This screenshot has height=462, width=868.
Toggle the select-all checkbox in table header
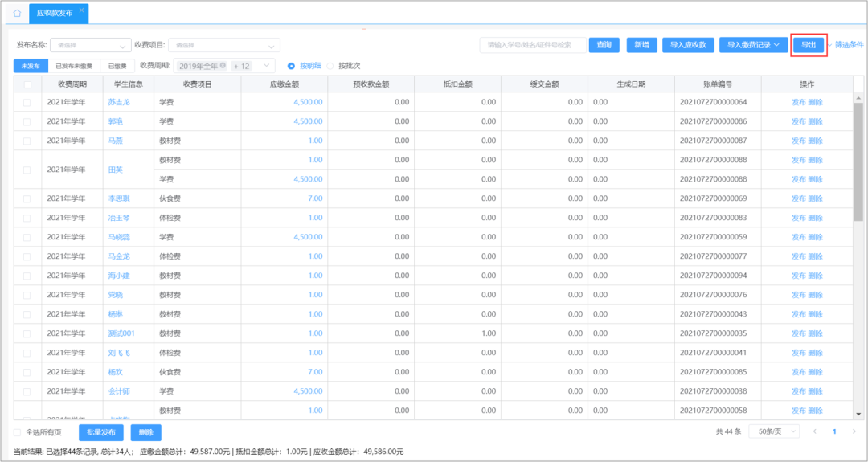27,84
